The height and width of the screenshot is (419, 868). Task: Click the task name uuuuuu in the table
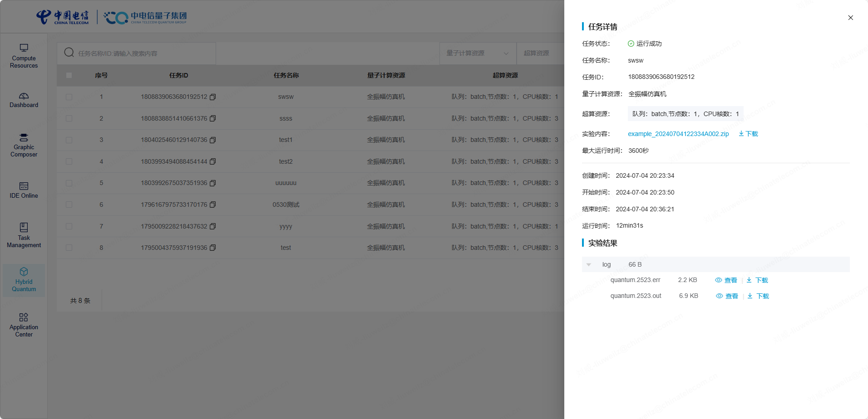click(x=286, y=183)
